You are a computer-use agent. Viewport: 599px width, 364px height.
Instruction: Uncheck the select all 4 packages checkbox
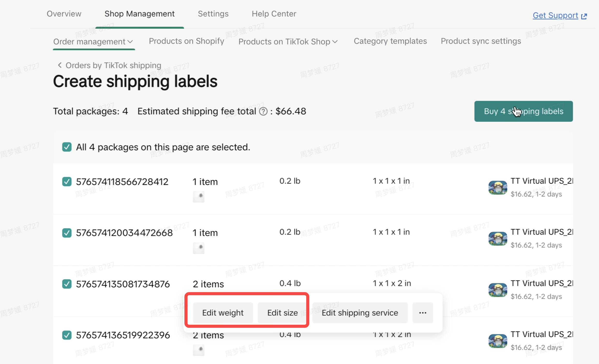pyautogui.click(x=67, y=147)
